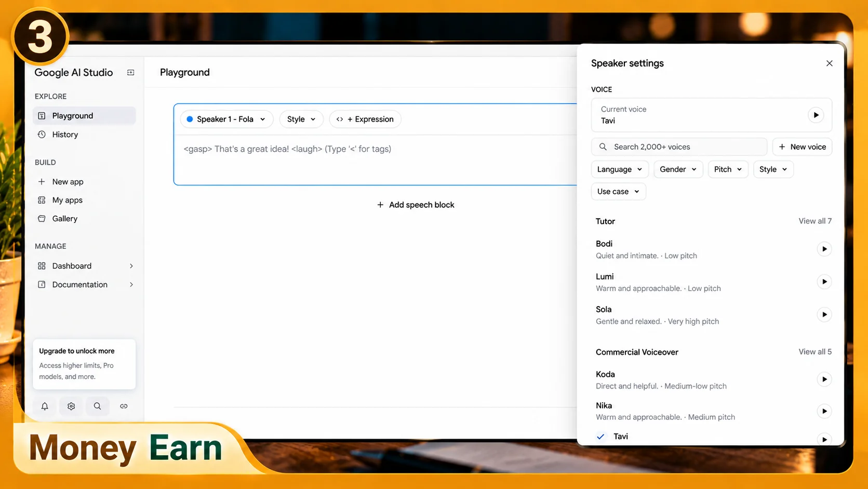Click the New voice button
868x489 pixels.
[x=803, y=147]
